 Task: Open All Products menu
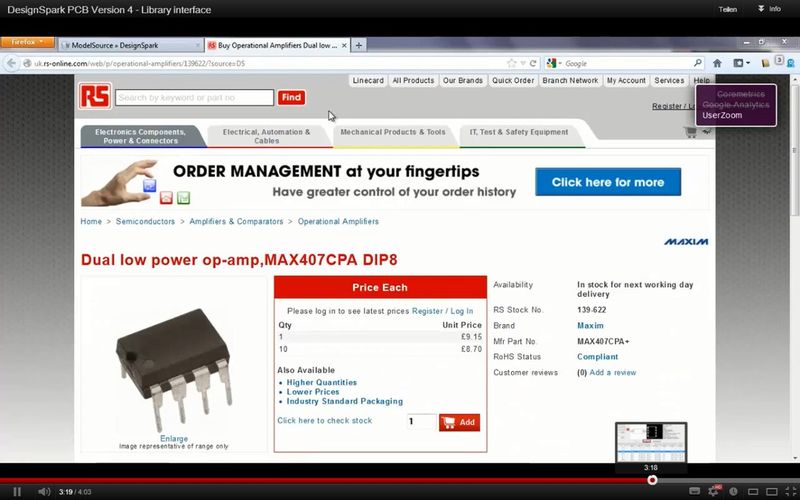pyautogui.click(x=413, y=81)
